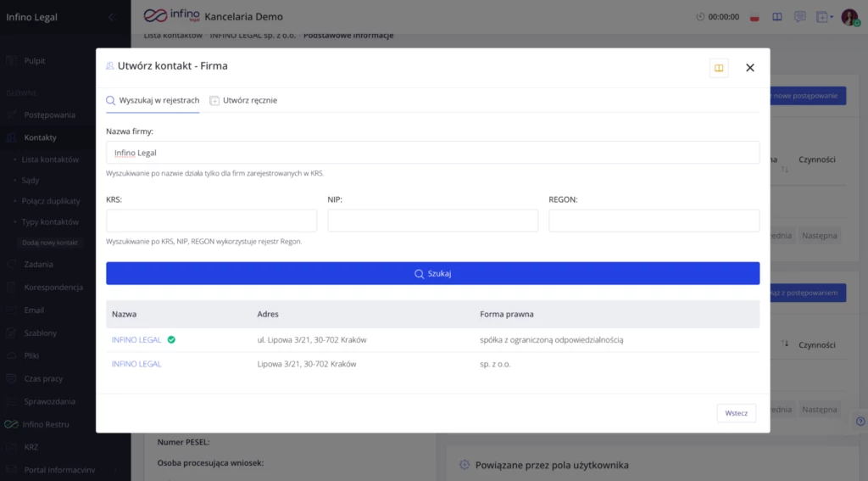Open the user avatar profile menu
The height and width of the screenshot is (481, 868).
point(849,17)
